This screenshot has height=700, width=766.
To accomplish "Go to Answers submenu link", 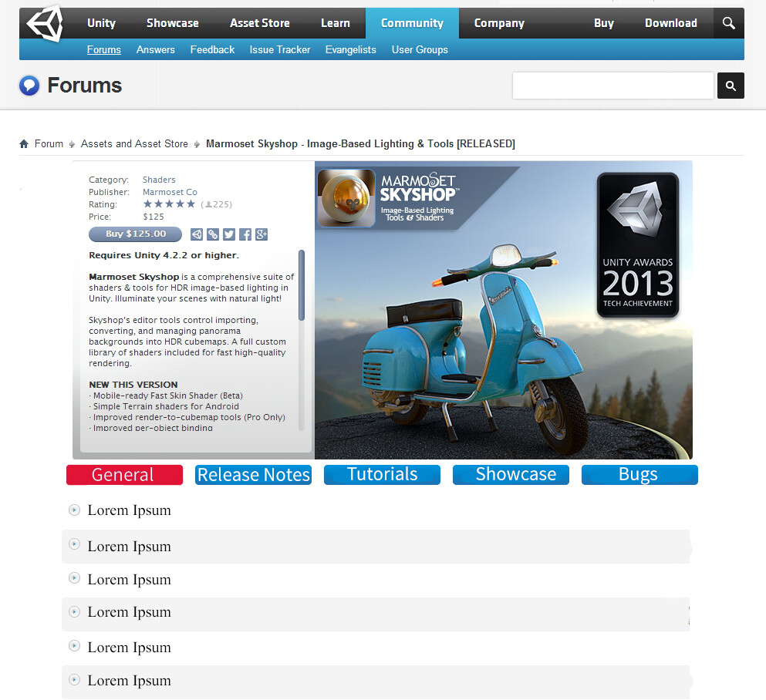I will tap(155, 50).
